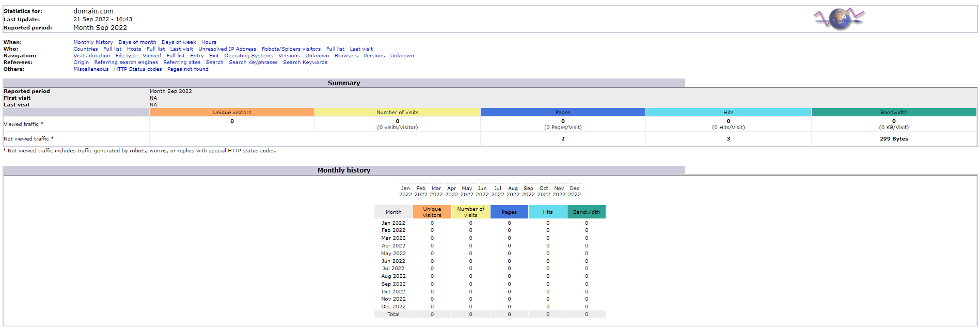The width and height of the screenshot is (980, 329).
Task: Go to Days of month report
Action: [137, 42]
